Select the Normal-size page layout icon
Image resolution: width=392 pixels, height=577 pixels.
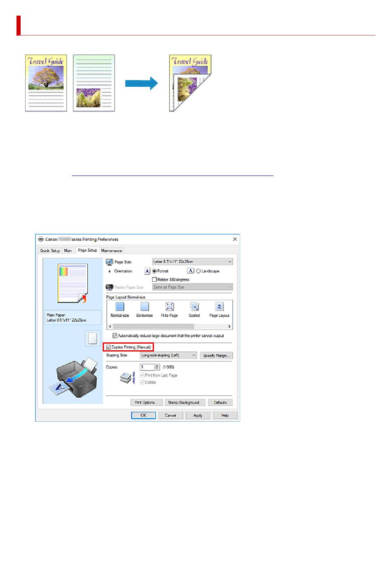pyautogui.click(x=120, y=307)
